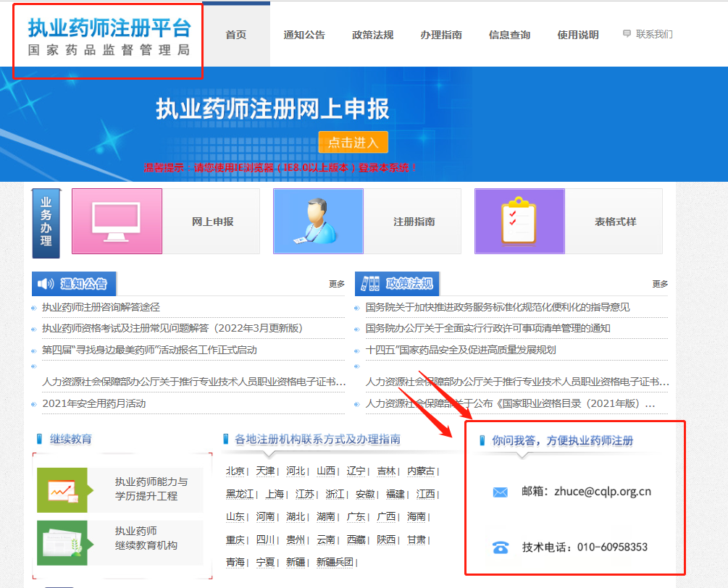Click the blue envelope email icon
728x588 pixels.
[500, 492]
